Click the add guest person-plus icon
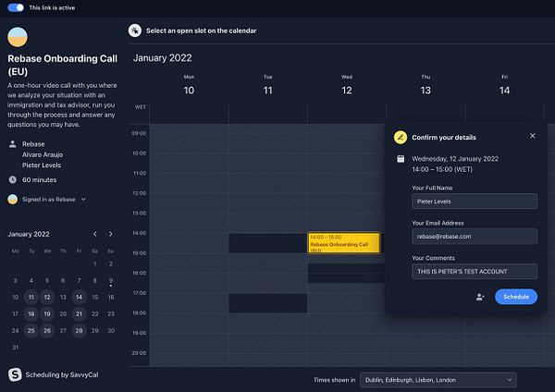This screenshot has width=555, height=392. 480,297
